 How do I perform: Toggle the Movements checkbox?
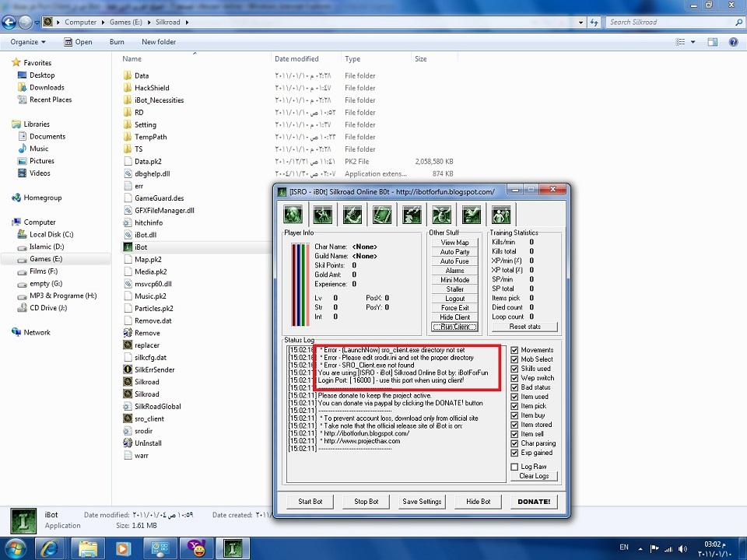coord(514,350)
